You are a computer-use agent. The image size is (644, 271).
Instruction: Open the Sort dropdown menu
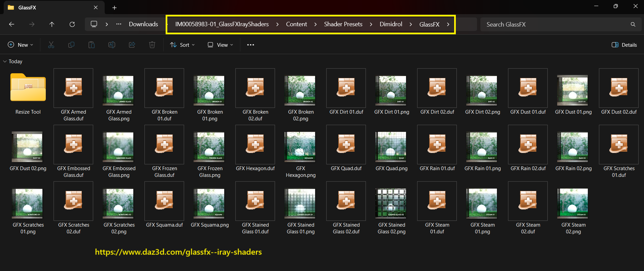tap(182, 45)
